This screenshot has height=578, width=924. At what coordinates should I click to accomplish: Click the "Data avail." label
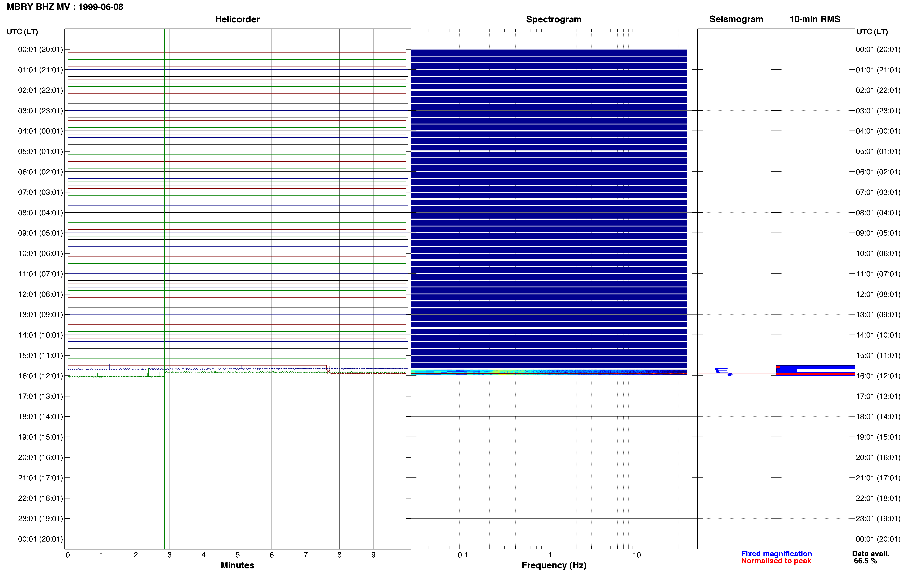tap(870, 554)
